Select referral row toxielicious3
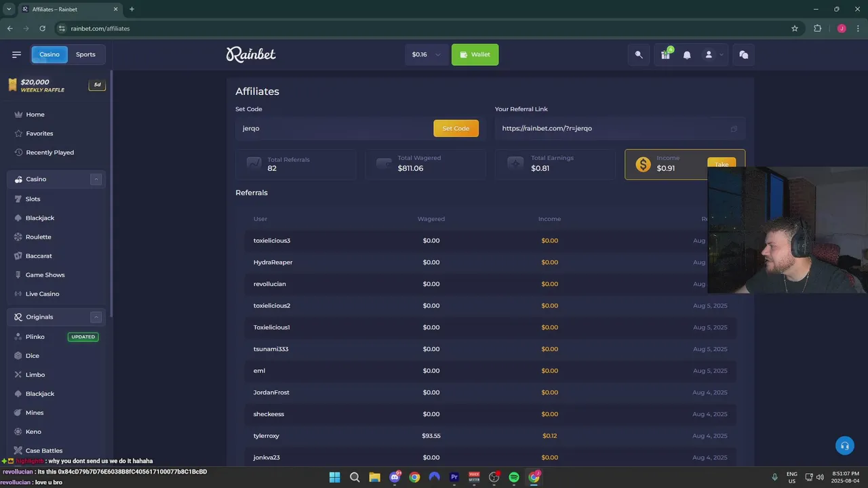This screenshot has width=868, height=488. tap(490, 241)
